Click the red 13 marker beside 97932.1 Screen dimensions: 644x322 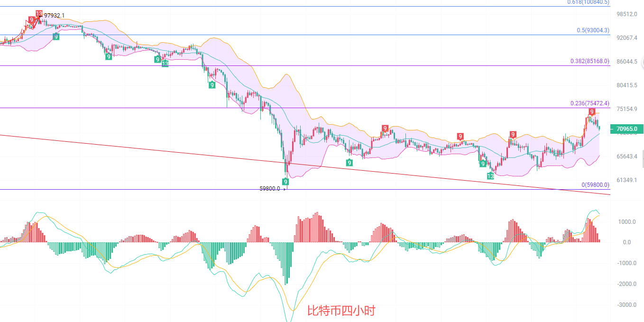(x=39, y=14)
